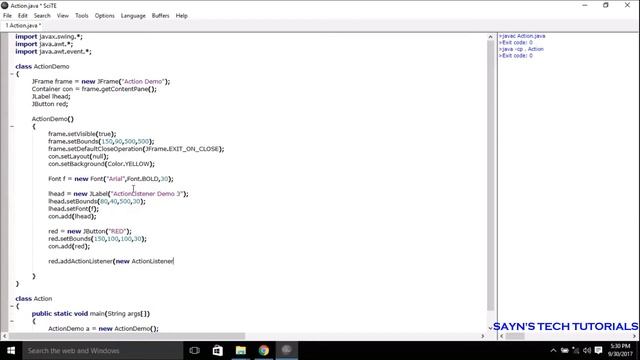Open the File menu
This screenshot has width=640, height=360.
tap(7, 16)
